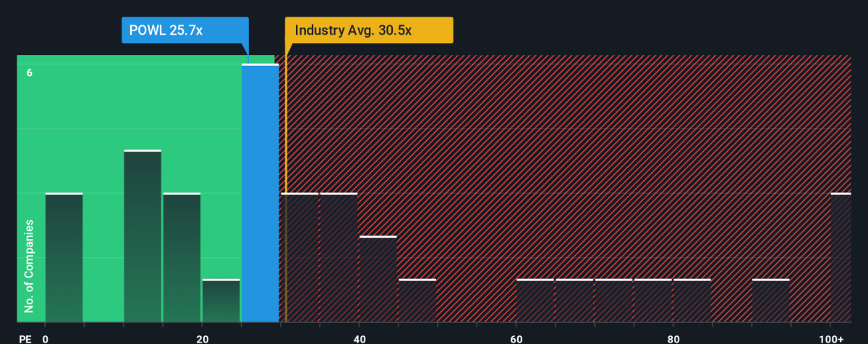Click the x-axis tick label 60
The height and width of the screenshot is (344, 868).
point(516,339)
